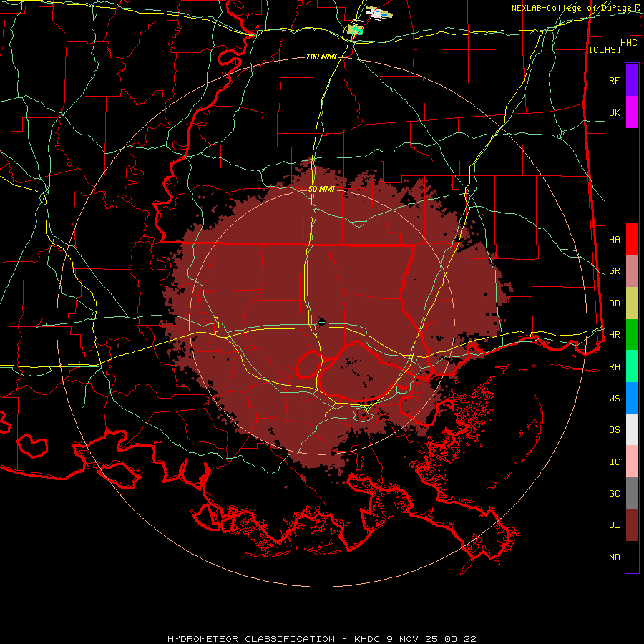
Task: Click the HA red legend color swatch
Action: 632,239
